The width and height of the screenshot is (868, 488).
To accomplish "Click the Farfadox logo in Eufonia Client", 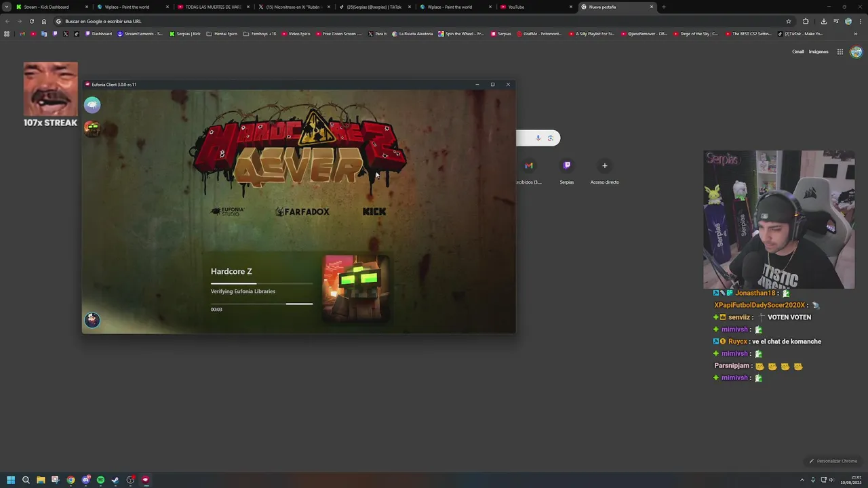I will (302, 211).
